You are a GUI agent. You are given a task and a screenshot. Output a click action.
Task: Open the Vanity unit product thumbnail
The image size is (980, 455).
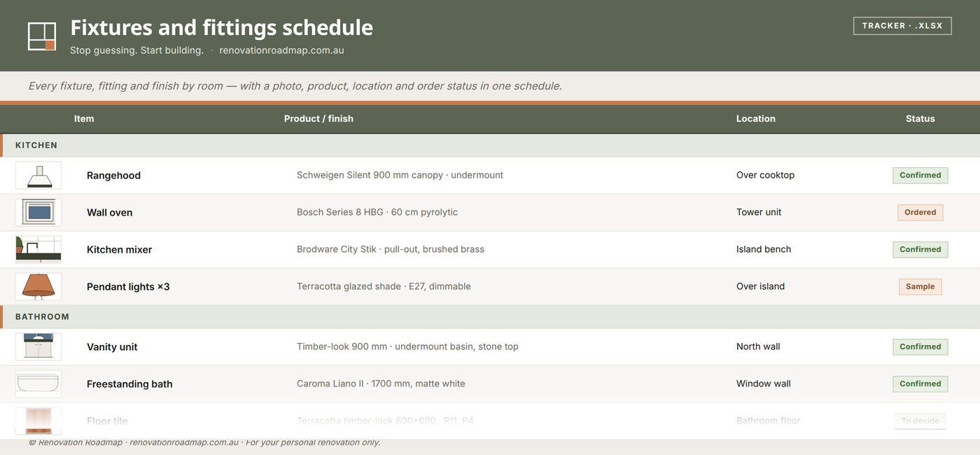tap(38, 347)
